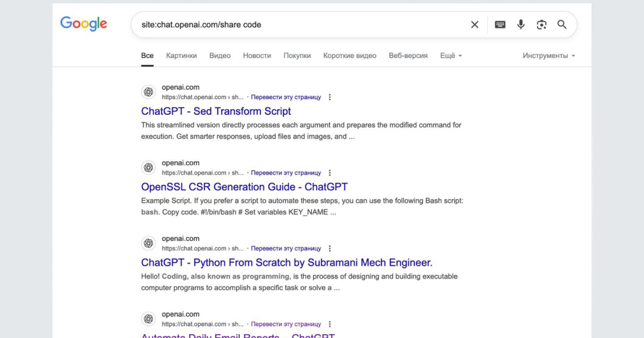644x338 pixels.
Task: Click the favicon of Python From Scratch result
Action: coord(149,244)
